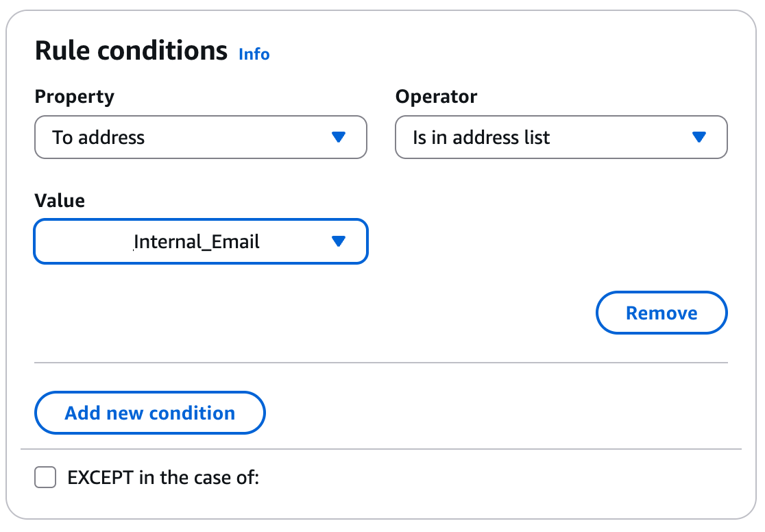
Task: Open the Property dropdown
Action: pyautogui.click(x=200, y=138)
